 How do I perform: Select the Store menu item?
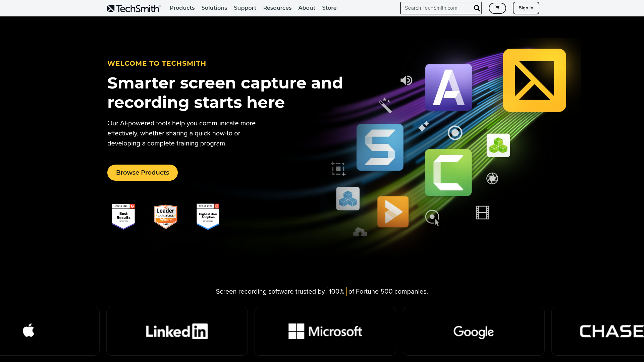(x=329, y=8)
